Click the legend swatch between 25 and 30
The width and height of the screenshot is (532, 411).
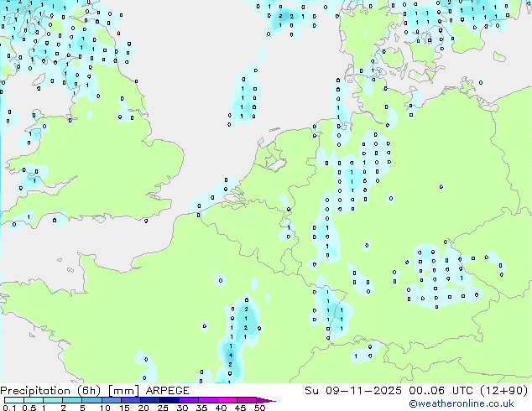tap(170, 400)
